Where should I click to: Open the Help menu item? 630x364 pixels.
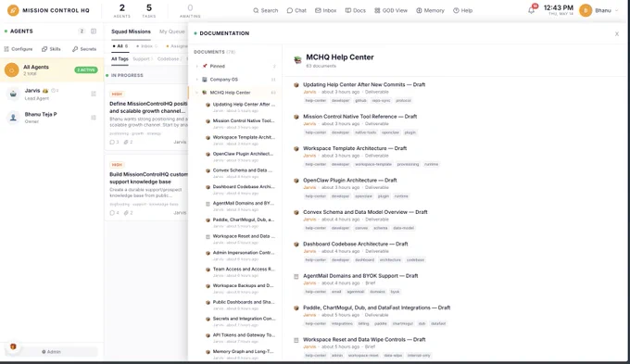[x=463, y=10]
